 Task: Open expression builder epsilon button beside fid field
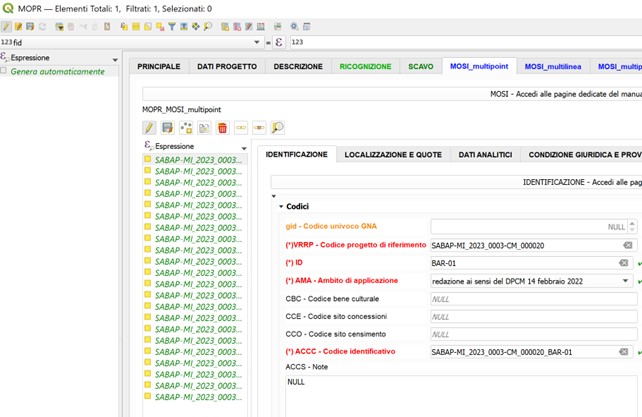pyautogui.click(x=280, y=42)
